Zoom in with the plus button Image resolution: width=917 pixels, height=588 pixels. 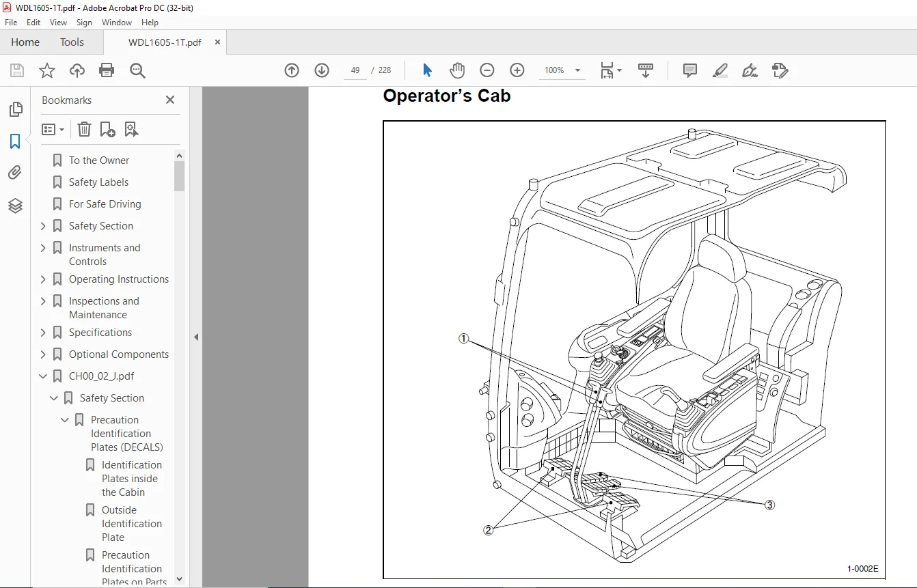pyautogui.click(x=517, y=70)
